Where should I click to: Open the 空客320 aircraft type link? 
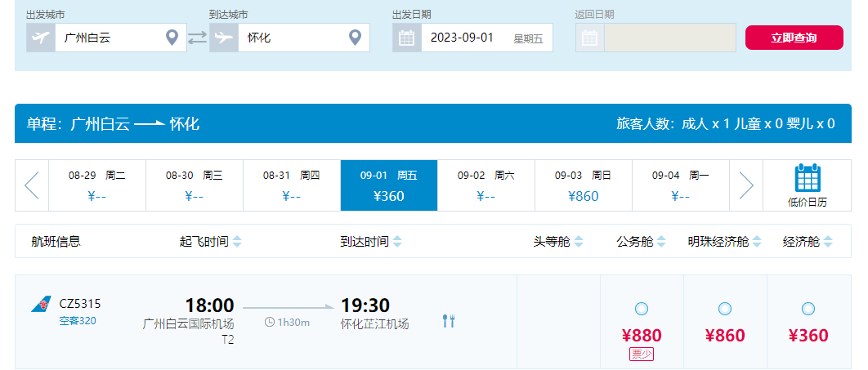pos(78,320)
